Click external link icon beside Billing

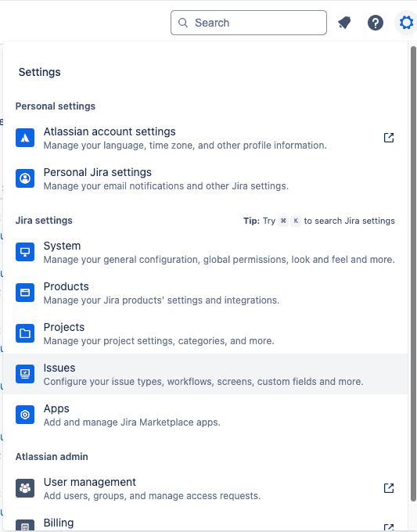pyautogui.click(x=389, y=527)
